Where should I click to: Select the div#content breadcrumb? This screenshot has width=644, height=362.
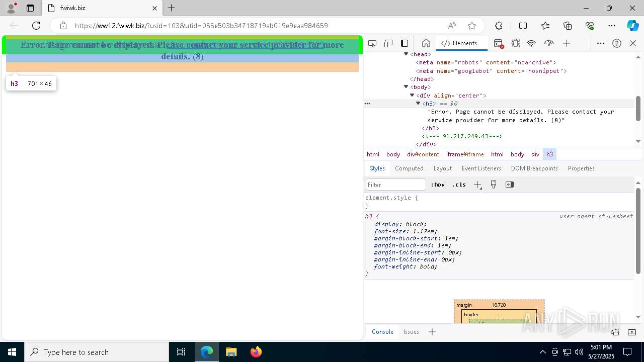pyautogui.click(x=423, y=154)
